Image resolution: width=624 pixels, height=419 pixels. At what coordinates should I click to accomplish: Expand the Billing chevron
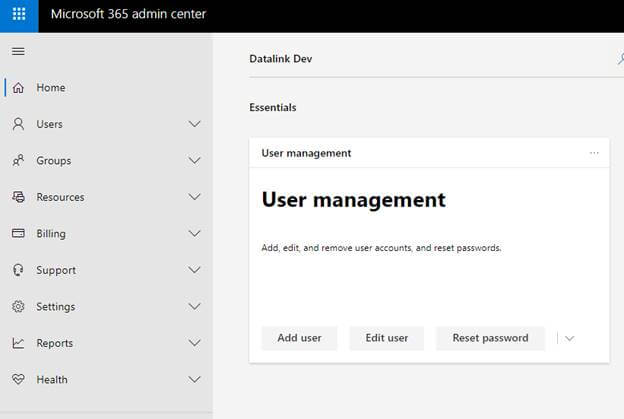(x=194, y=234)
